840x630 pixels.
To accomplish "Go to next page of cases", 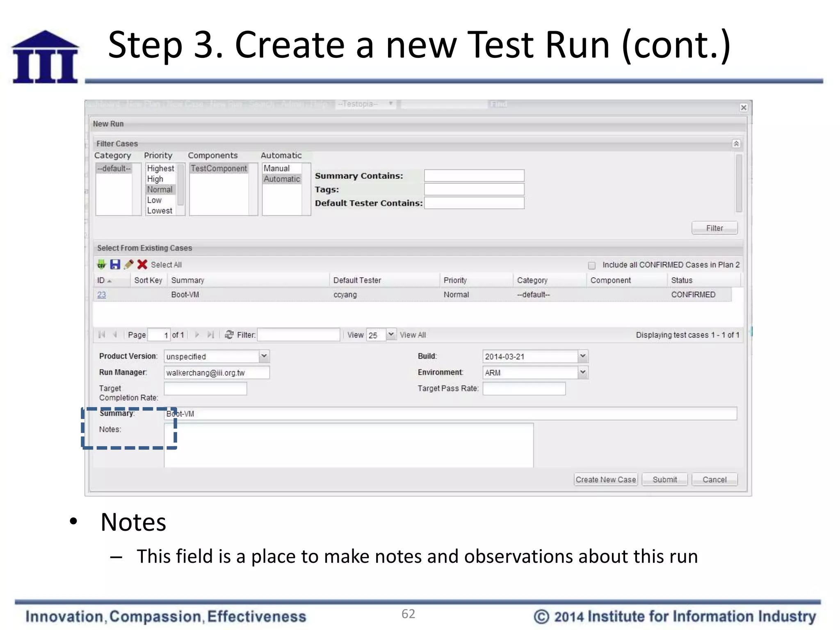I will [x=197, y=335].
